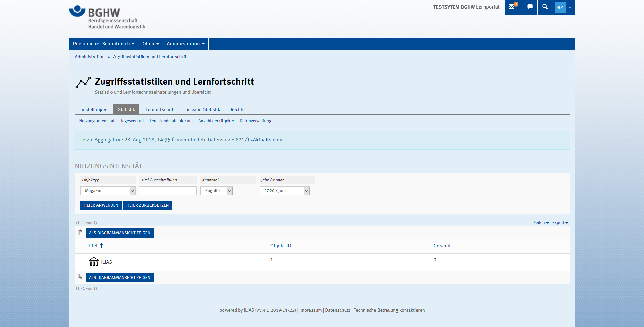
Task: Sort by Titel using arrow icon
Action: pos(102,246)
